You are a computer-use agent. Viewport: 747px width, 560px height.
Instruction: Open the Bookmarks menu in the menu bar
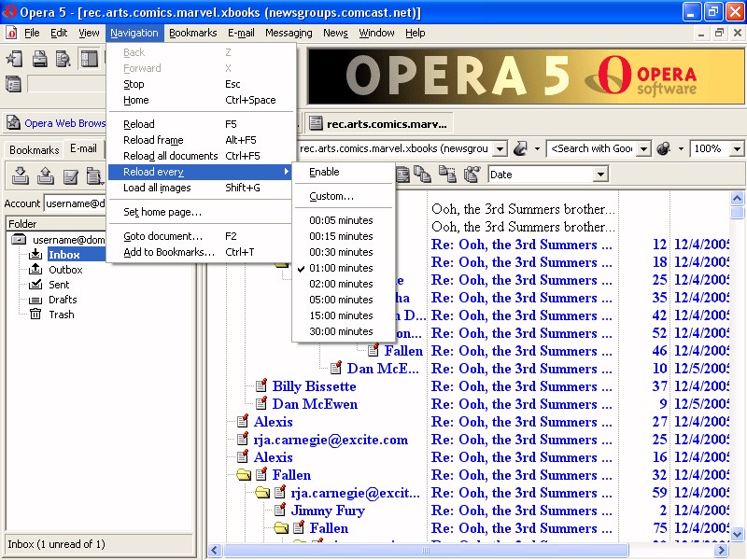tap(193, 33)
